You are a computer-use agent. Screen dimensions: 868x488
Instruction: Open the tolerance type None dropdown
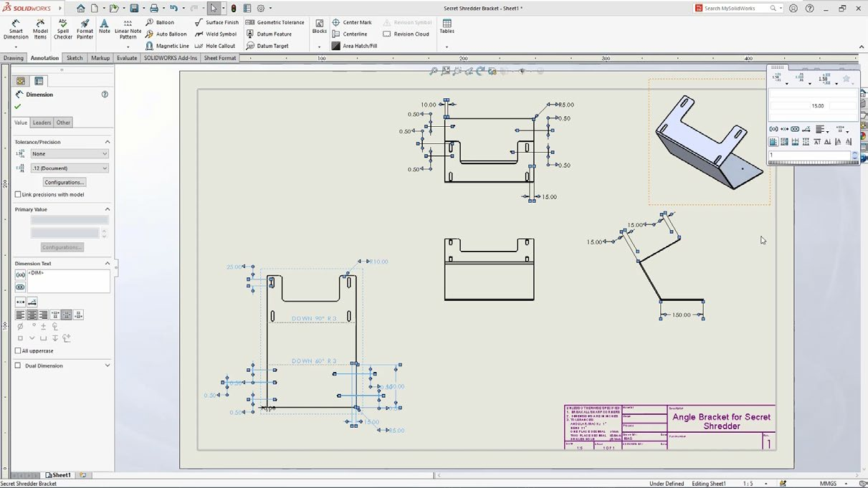69,153
